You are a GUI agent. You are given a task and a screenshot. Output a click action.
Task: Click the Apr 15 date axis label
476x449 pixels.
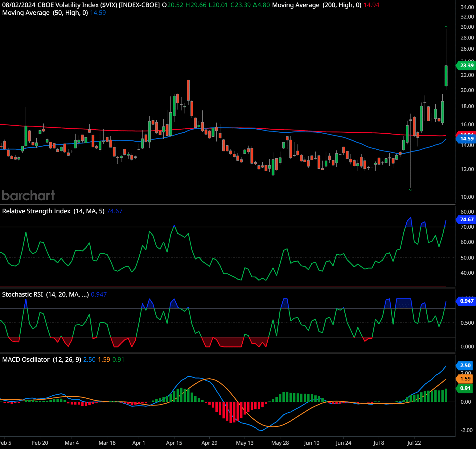pos(174,443)
